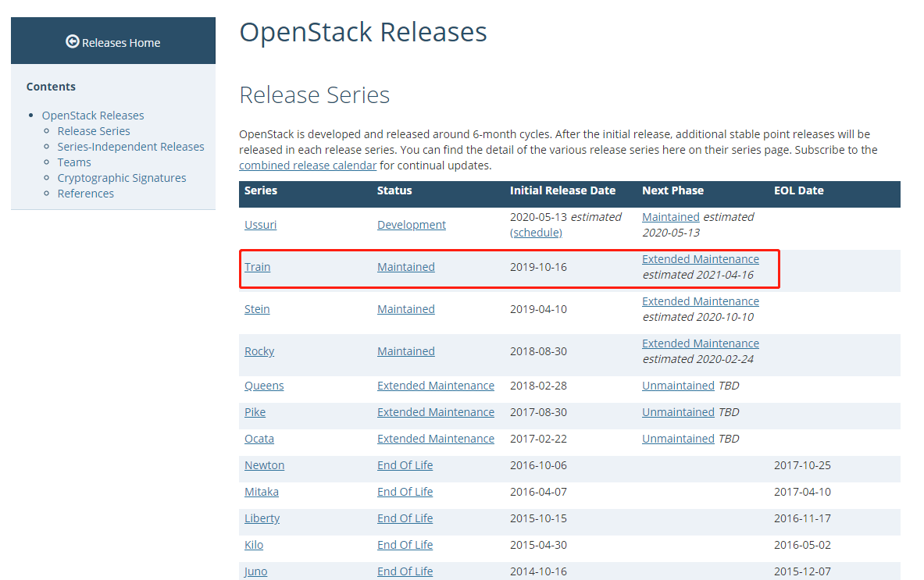Screen dimensions: 924x580
Task: Click Maintained next phase link for Ussuri
Action: [x=671, y=217]
